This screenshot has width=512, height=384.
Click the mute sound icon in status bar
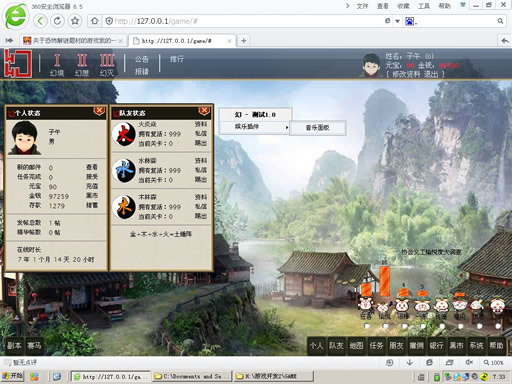[469, 362]
